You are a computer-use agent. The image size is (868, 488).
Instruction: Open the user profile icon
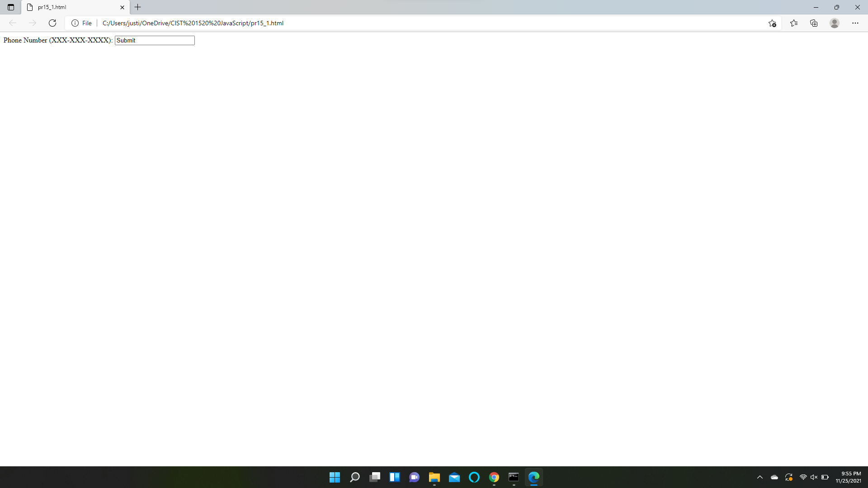835,23
